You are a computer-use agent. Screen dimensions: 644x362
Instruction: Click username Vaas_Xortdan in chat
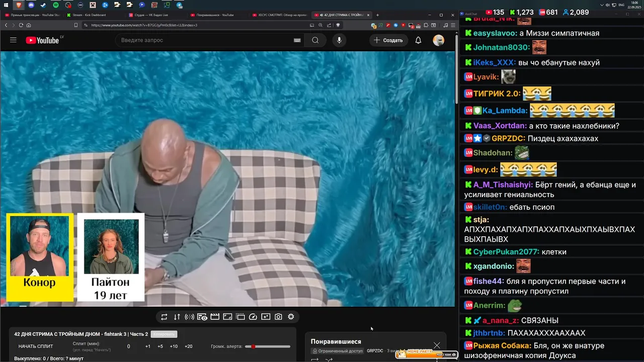[x=500, y=126]
